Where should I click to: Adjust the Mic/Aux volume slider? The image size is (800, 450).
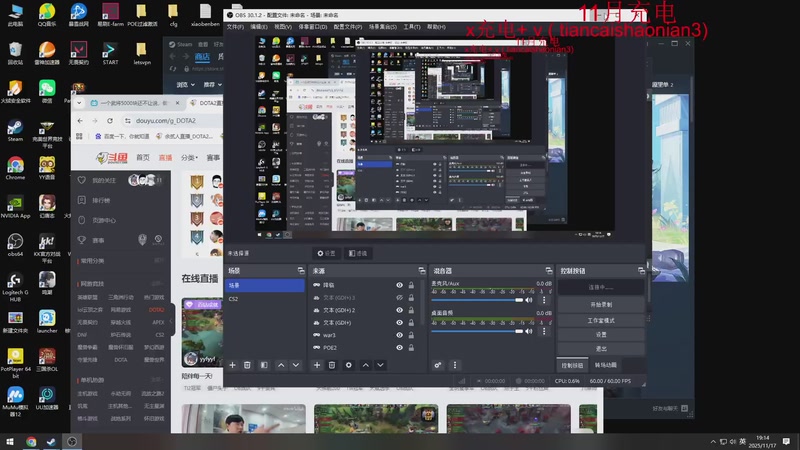coord(476,300)
